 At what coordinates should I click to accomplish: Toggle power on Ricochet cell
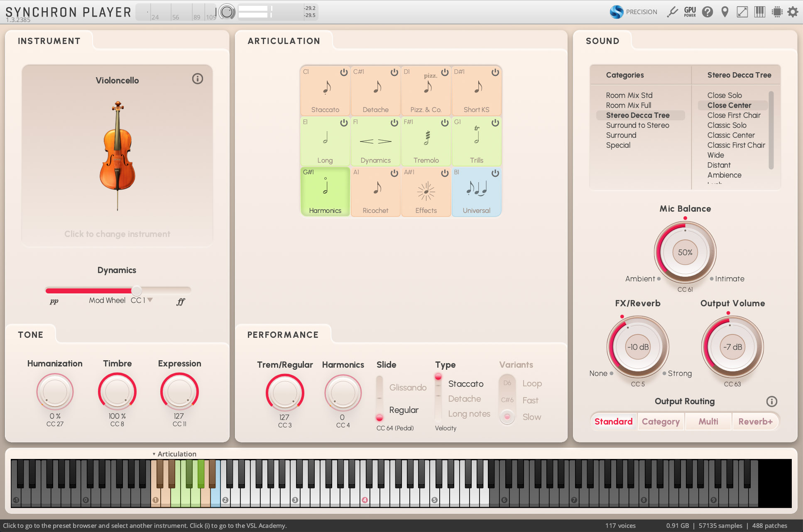[394, 173]
